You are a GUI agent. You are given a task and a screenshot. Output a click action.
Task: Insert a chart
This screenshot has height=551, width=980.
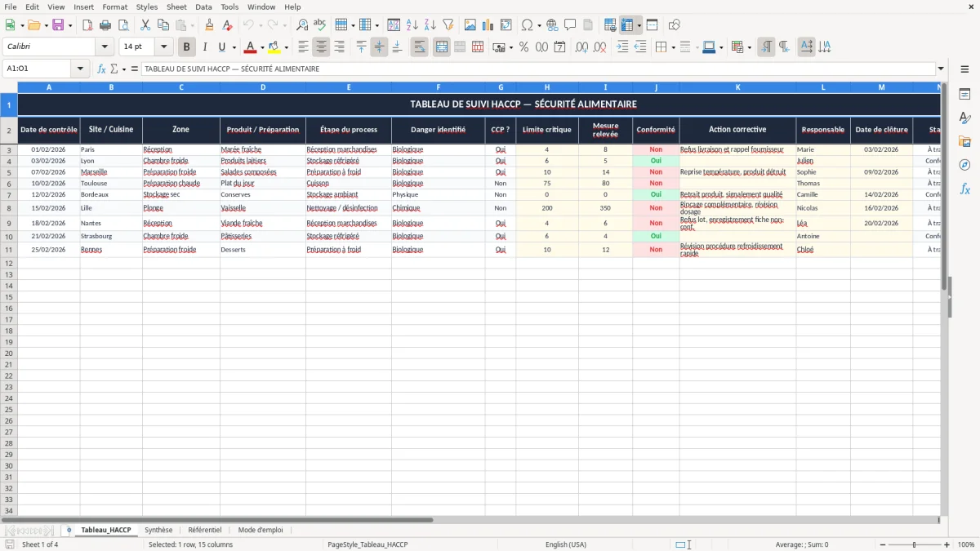click(x=488, y=25)
